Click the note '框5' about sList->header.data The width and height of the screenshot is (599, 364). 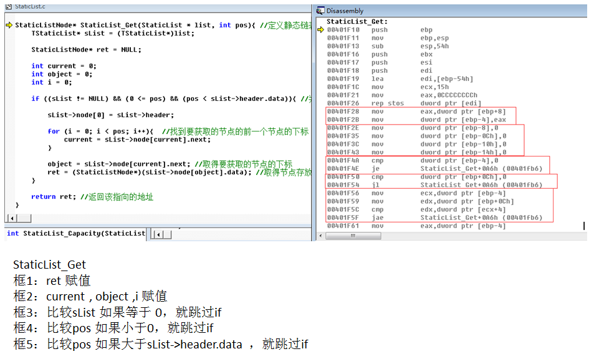160,344
